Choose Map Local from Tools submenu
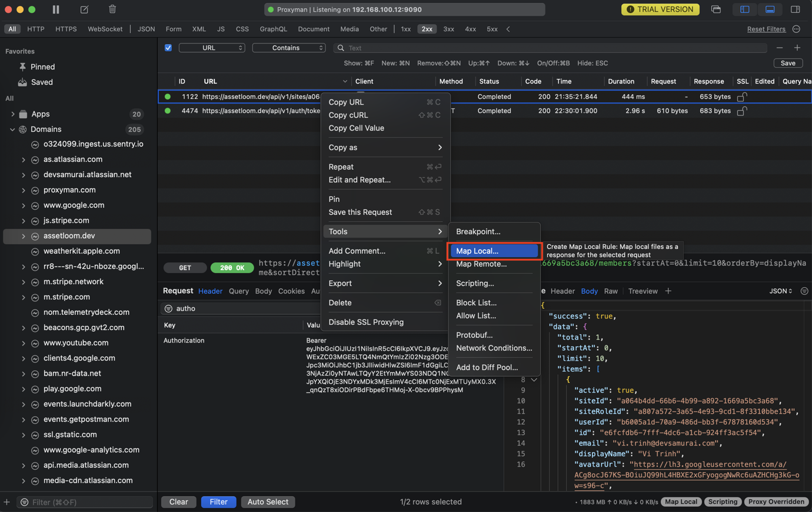 [x=494, y=251]
